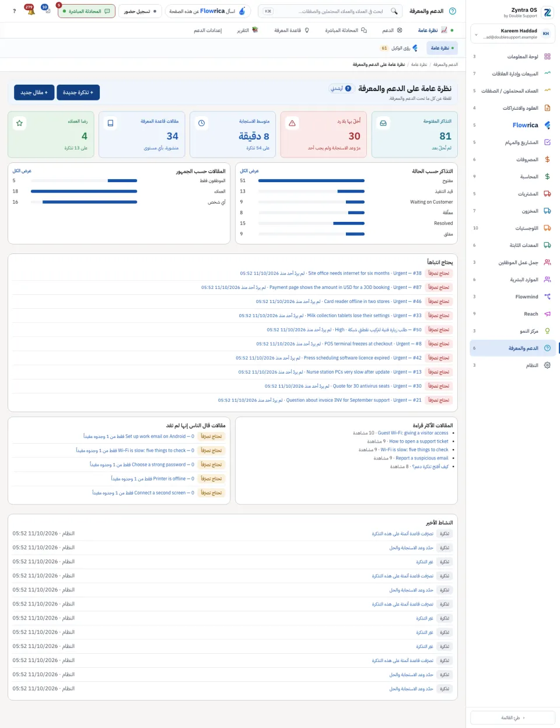This screenshot has height=728, width=560.
Task: Open the green المحادثة المباشرة button with badge 5
Action: (86, 11)
